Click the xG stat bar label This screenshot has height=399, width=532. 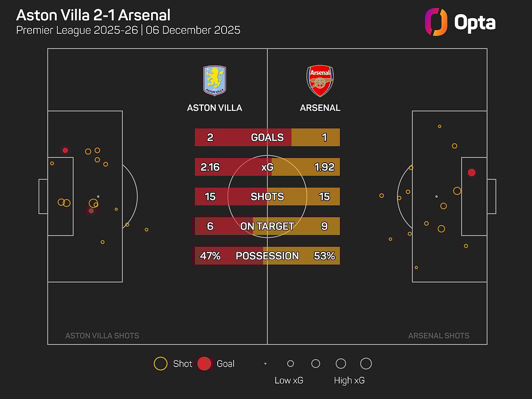point(267,167)
